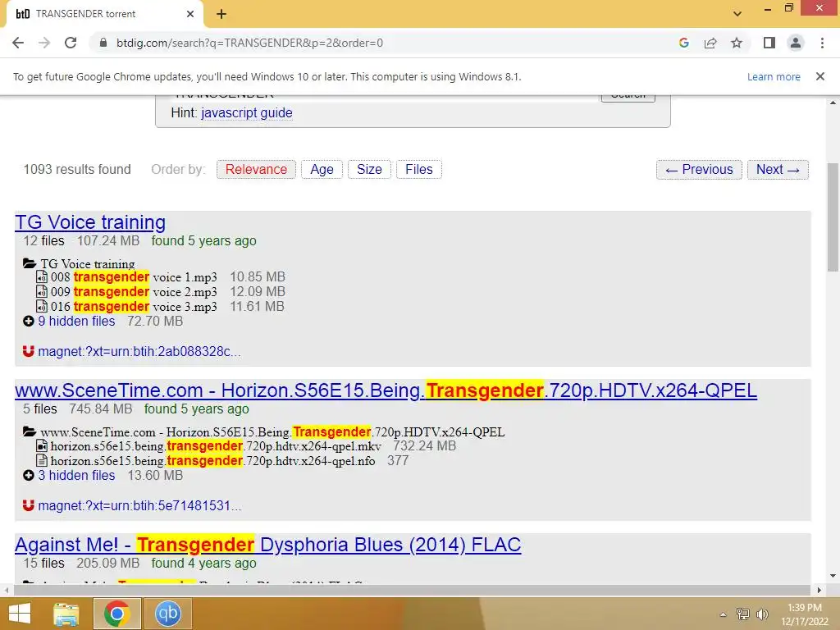Open Windows Start button
Image resolution: width=840 pixels, height=630 pixels.
click(x=20, y=614)
